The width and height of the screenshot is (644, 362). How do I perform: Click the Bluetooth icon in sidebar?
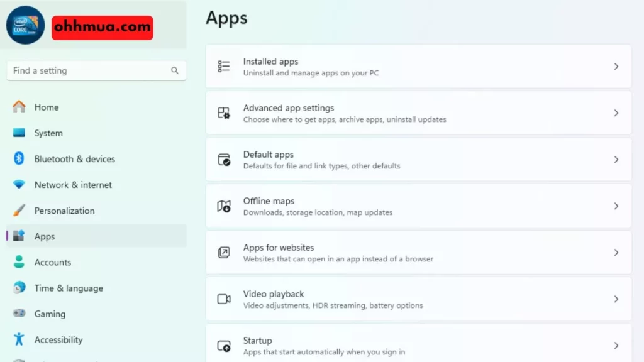(x=19, y=159)
